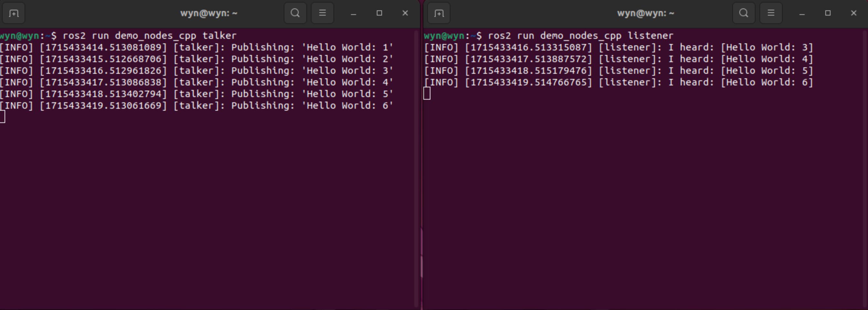This screenshot has width=868, height=310.
Task: Click the cursor block in the listener terminal
Action: (427, 94)
